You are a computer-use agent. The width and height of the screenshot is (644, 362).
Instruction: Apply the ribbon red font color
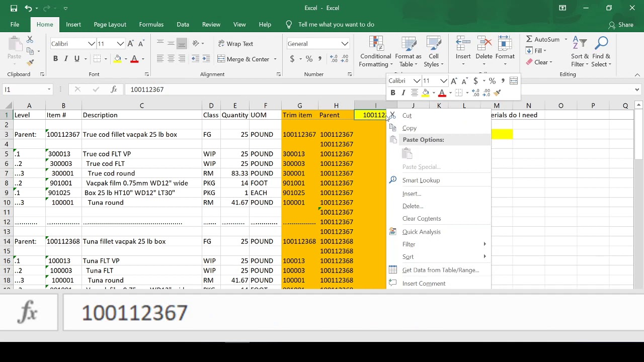134,59
